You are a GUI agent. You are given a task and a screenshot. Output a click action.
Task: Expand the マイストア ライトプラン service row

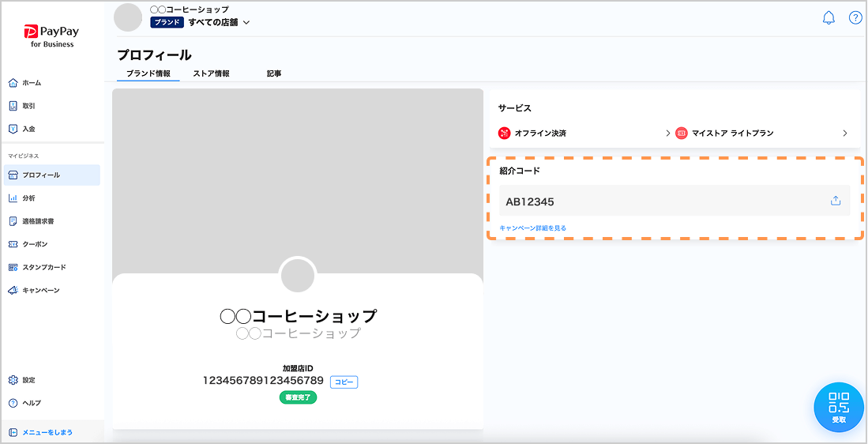click(761, 134)
